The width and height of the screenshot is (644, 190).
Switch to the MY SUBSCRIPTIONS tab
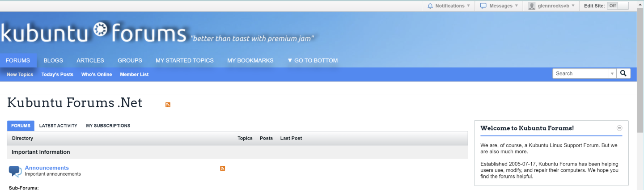click(108, 126)
